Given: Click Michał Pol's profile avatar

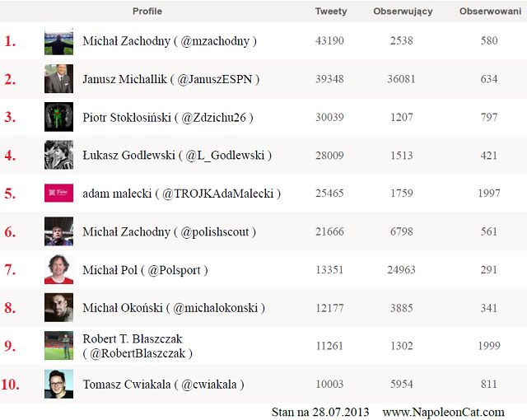Looking at the screenshot, I should [x=58, y=269].
